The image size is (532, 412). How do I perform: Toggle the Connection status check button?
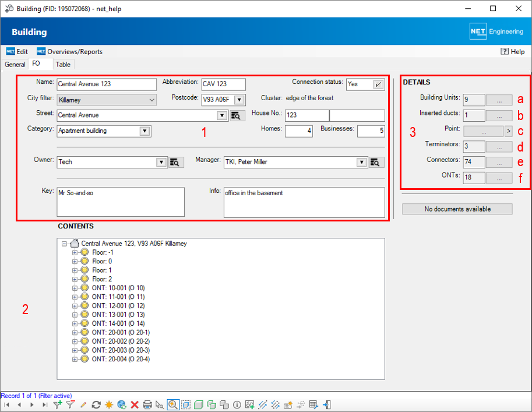click(x=379, y=84)
